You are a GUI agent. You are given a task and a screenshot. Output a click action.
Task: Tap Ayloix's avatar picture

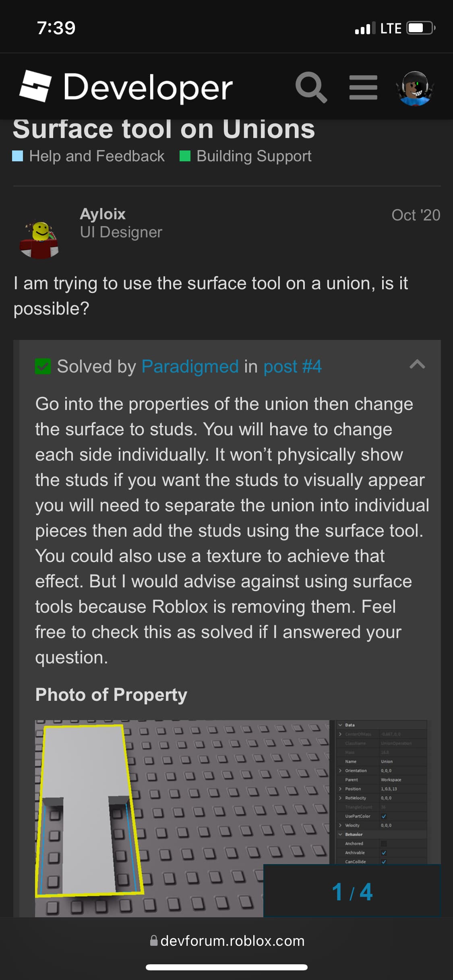coord(39,239)
